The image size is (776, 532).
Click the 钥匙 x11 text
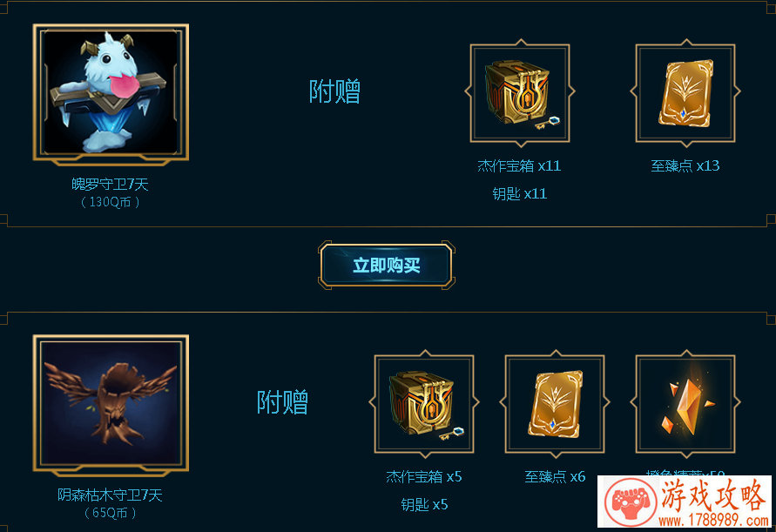(x=520, y=193)
